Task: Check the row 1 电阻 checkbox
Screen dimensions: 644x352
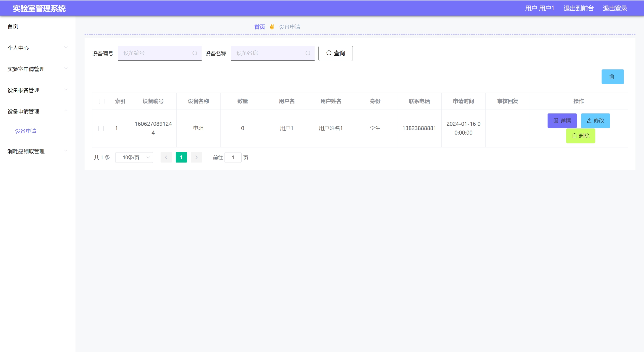Action: point(101,128)
